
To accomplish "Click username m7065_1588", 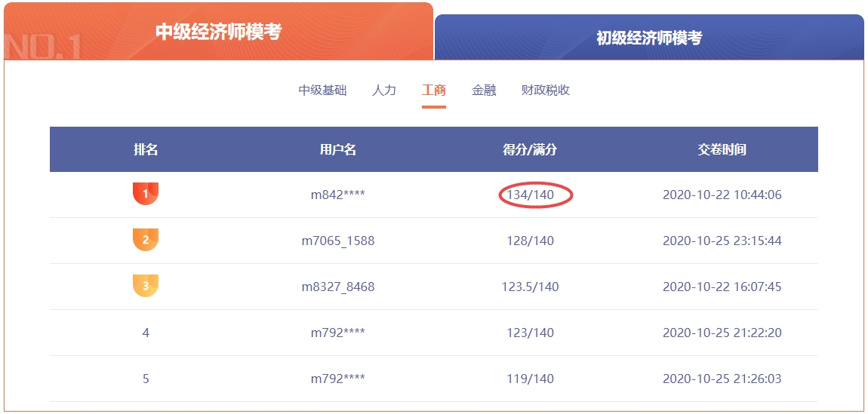I will (337, 241).
